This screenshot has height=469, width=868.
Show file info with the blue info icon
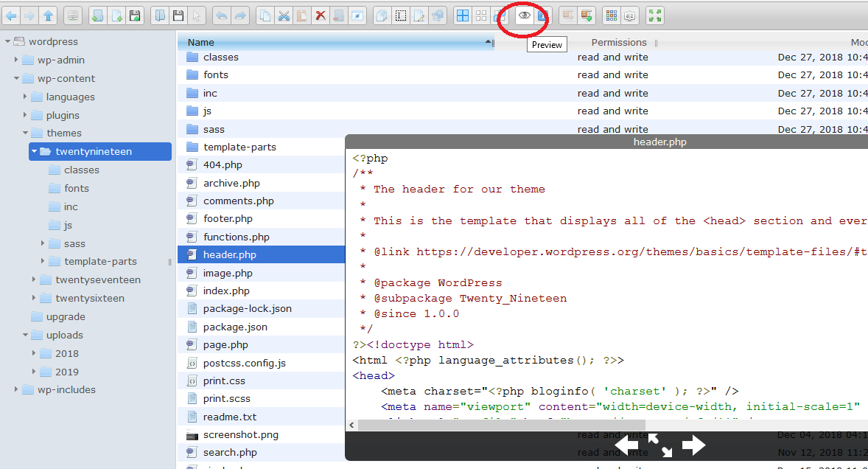(542, 16)
